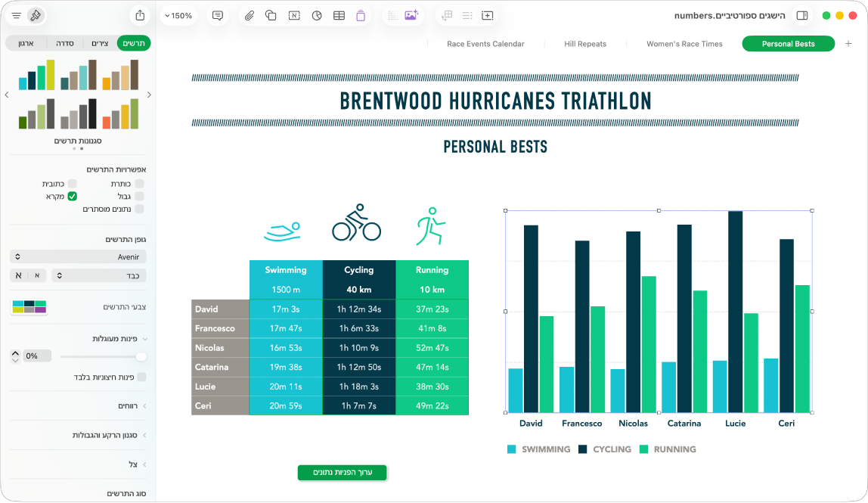Viewport: 868px width, 503px height.
Task: Open the Avenir font dropdown
Action: click(x=78, y=256)
